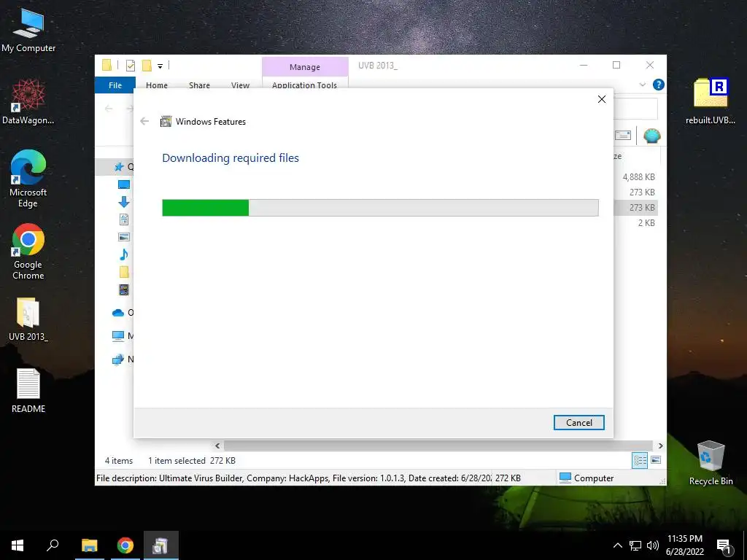Open Explorer Help question mark icon
Image resolution: width=747 pixels, height=560 pixels.
tap(659, 85)
